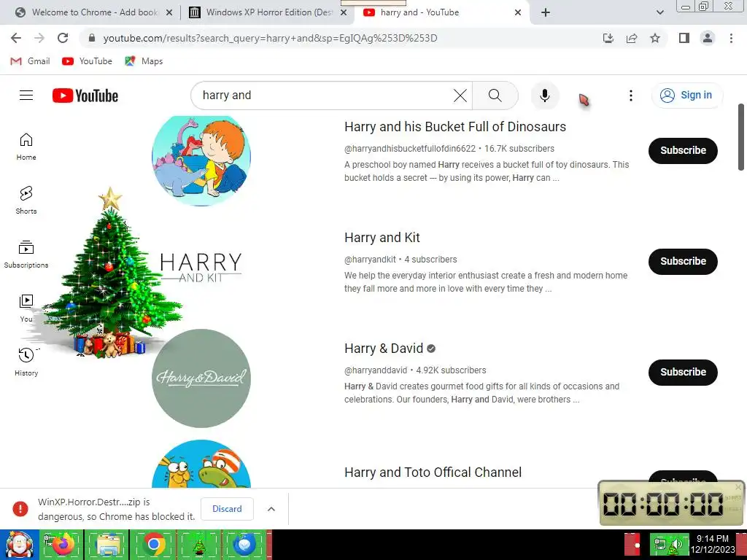This screenshot has width=747, height=560.
Task: Click the 00:00:00 timer widget display
Action: [x=662, y=504]
